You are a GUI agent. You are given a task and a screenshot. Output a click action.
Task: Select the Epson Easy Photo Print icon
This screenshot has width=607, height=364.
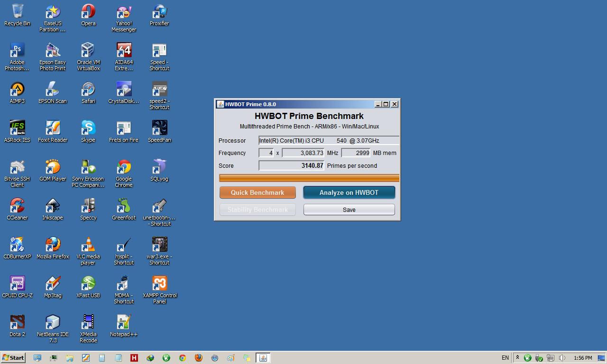[53, 57]
